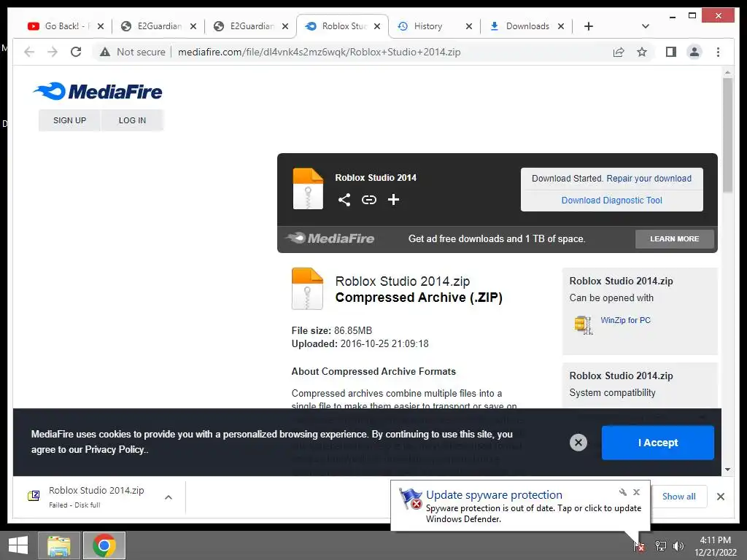Screen dimensions: 747x560
Task: Open the Windows Start button
Action: (18, 545)
